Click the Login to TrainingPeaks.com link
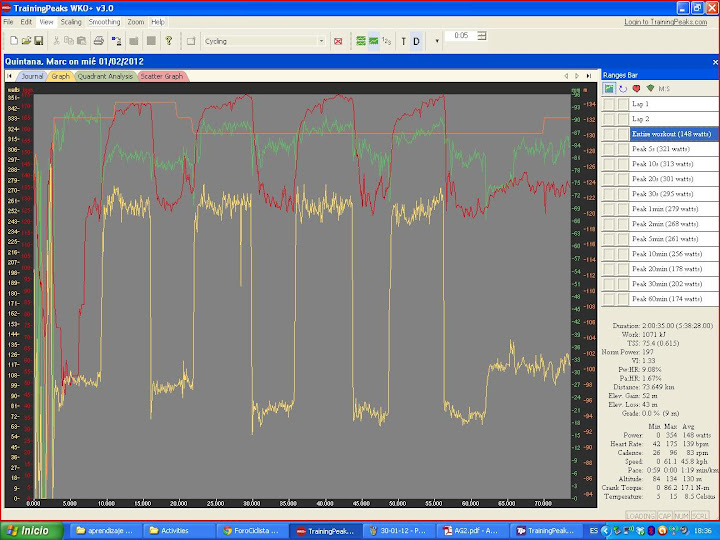 pos(665,22)
